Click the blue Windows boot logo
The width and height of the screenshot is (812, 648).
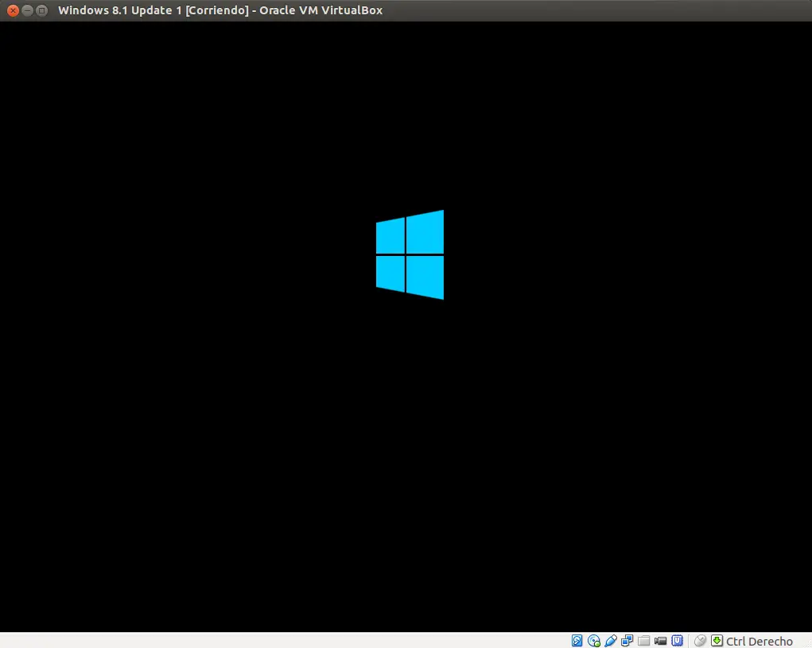(x=410, y=254)
